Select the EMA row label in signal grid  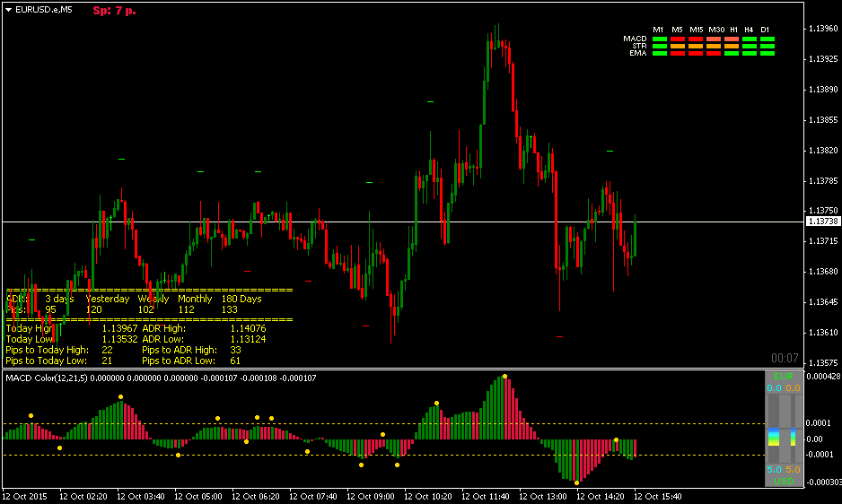(638, 53)
